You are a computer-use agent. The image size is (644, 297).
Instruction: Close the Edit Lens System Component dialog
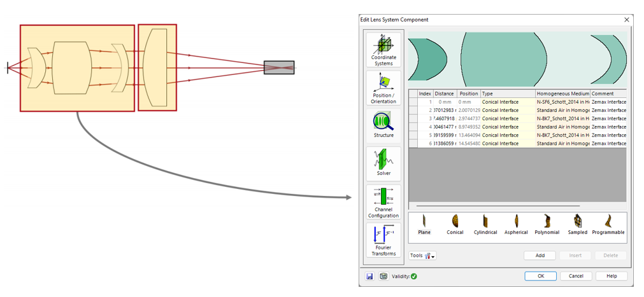point(626,20)
